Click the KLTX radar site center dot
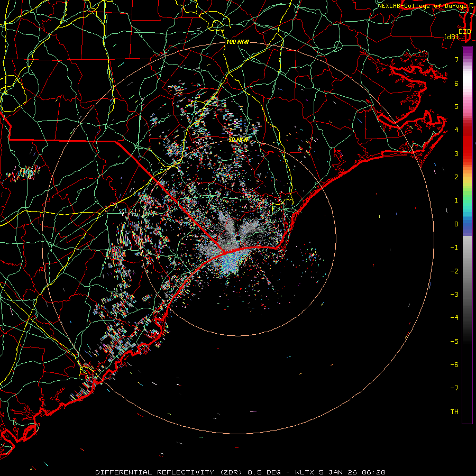The height and width of the screenshot is (476, 476). tap(239, 238)
